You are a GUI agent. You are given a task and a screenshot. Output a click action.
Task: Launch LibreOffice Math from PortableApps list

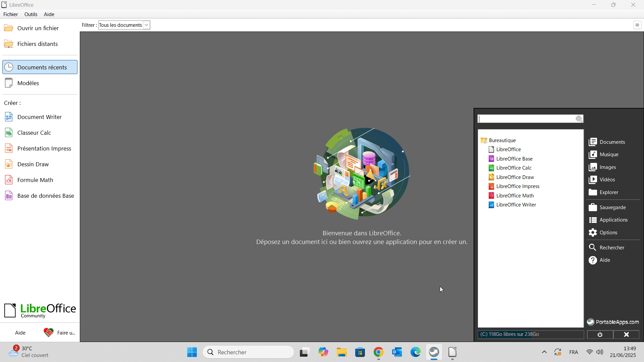pyautogui.click(x=511, y=195)
